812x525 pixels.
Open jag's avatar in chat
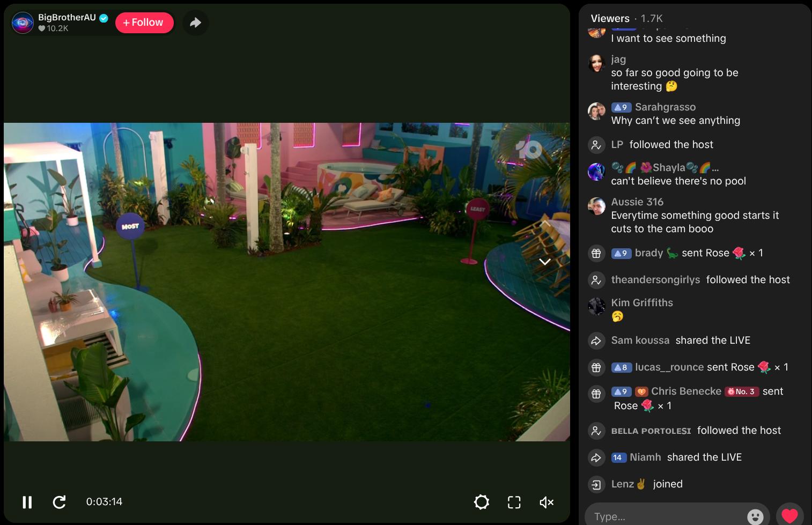(x=596, y=63)
